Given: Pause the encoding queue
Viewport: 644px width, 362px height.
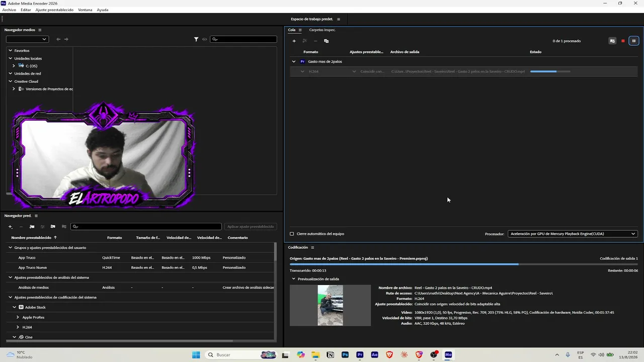Looking at the screenshot, I should [634, 41].
